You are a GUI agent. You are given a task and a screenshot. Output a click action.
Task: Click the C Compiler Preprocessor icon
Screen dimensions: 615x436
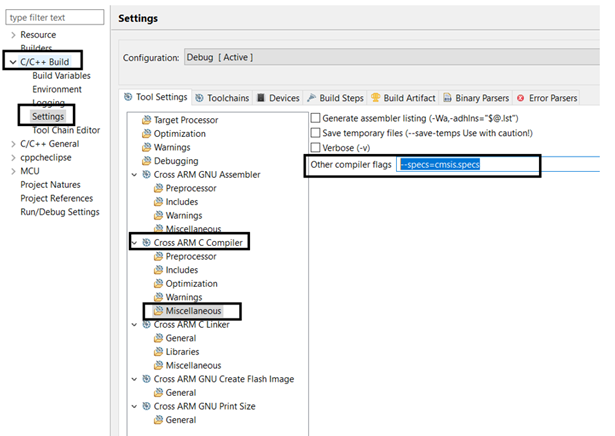(158, 256)
